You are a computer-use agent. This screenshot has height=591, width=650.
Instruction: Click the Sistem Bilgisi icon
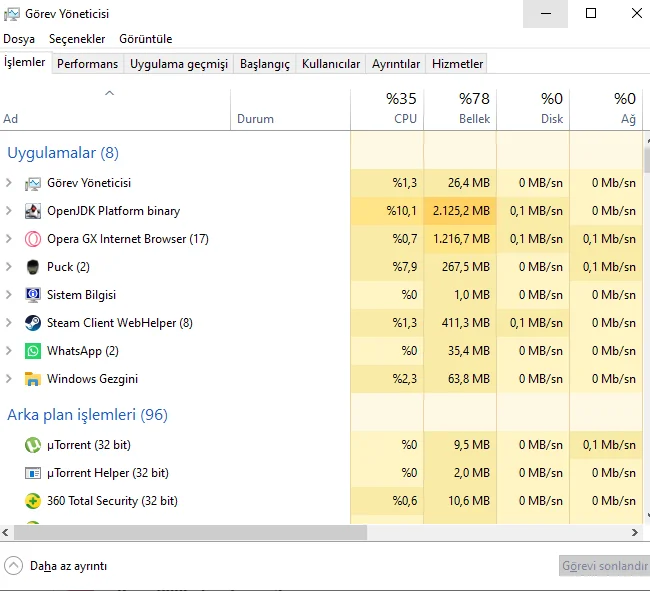click(x=33, y=295)
